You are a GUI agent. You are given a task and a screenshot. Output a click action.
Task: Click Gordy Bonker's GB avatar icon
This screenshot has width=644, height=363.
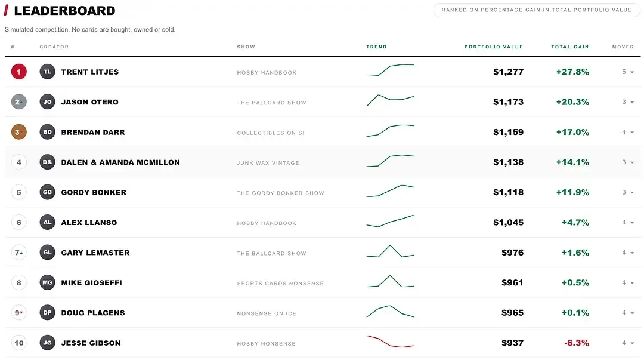47,192
